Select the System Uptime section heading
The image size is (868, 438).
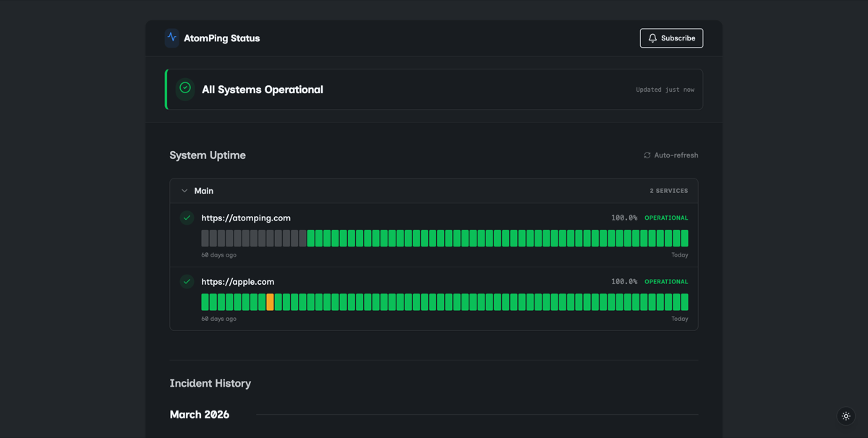click(x=208, y=155)
